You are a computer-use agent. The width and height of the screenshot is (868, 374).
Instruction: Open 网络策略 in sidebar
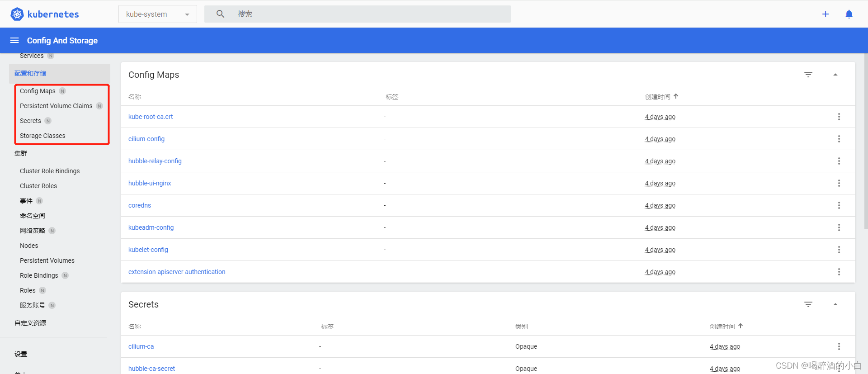coord(33,231)
